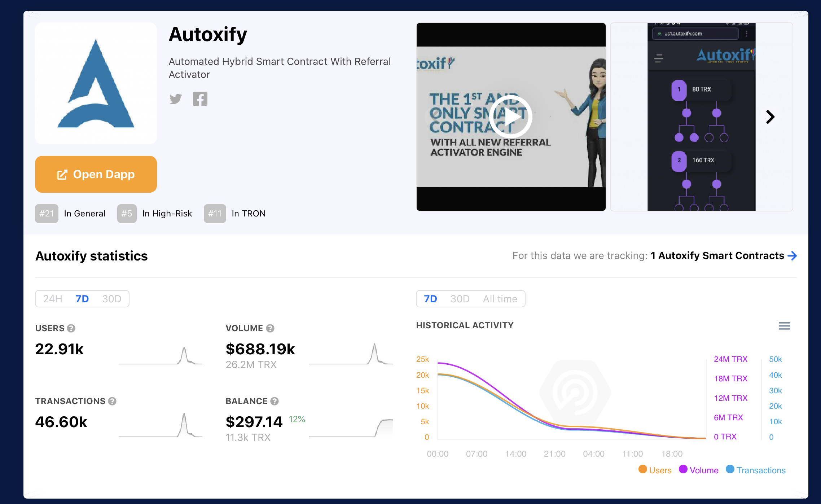Open the Autoxify Facebook page icon
Image resolution: width=821 pixels, height=504 pixels.
[200, 99]
